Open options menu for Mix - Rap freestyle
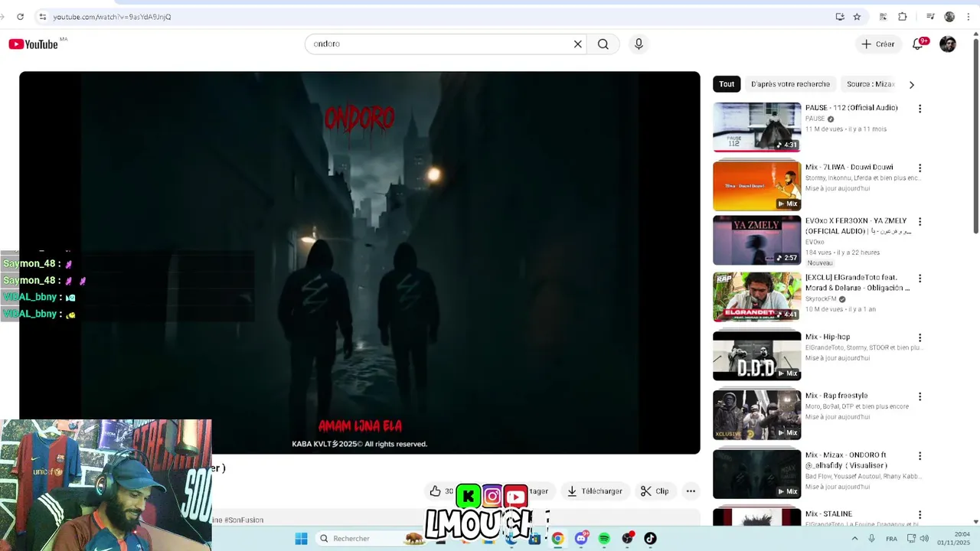980x551 pixels. [920, 396]
